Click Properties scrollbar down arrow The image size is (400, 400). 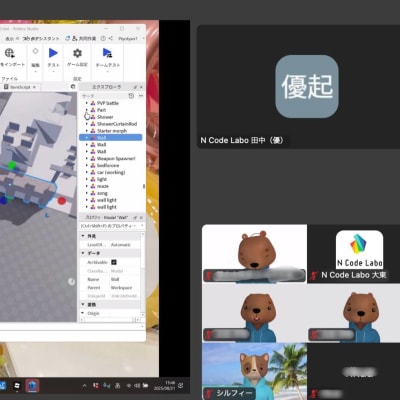tap(143, 314)
